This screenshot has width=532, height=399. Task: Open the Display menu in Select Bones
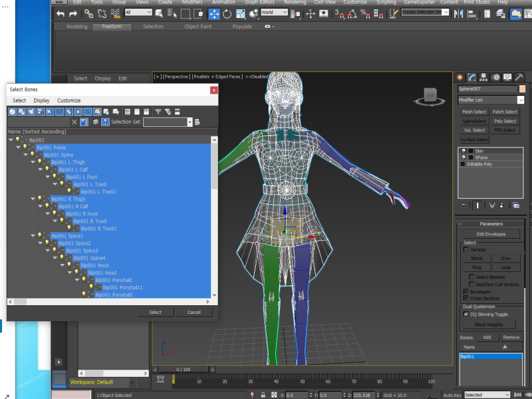point(41,100)
